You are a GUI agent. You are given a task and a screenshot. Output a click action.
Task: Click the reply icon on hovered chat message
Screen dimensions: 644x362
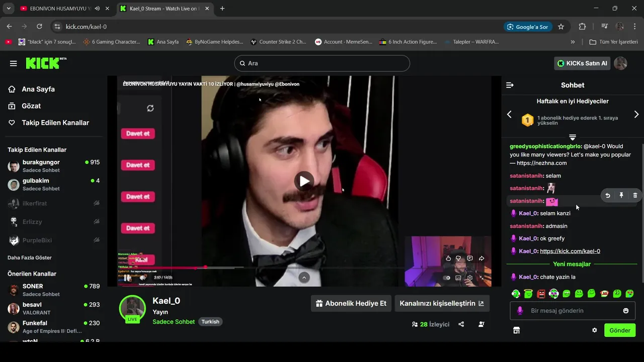coord(608,196)
